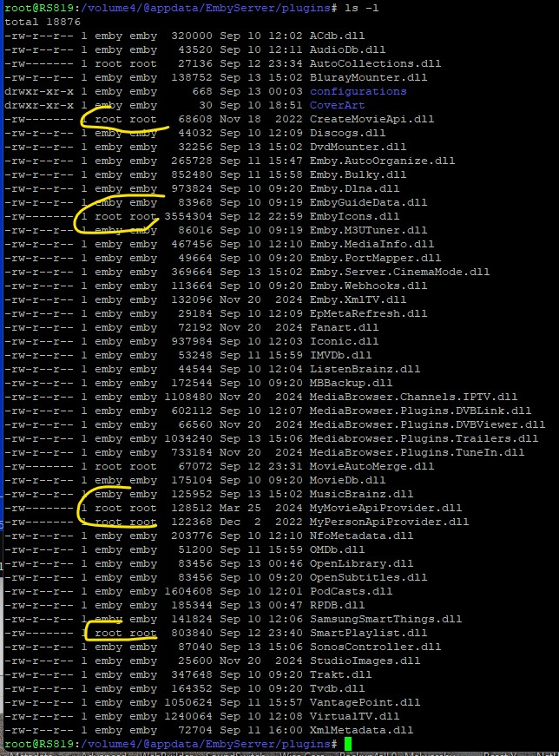Viewport: 559px width, 756px height.
Task: Click the ACdb.dll file name
Action: [x=337, y=36]
